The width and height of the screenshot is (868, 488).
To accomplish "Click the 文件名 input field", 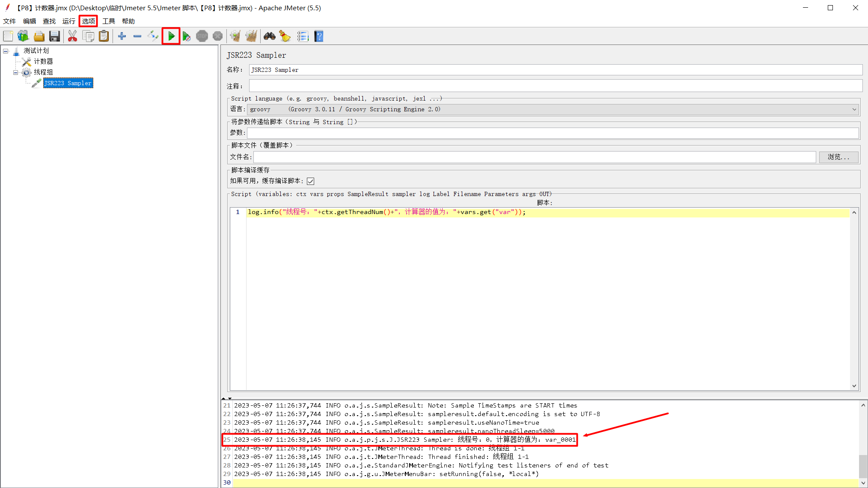I will 535,157.
